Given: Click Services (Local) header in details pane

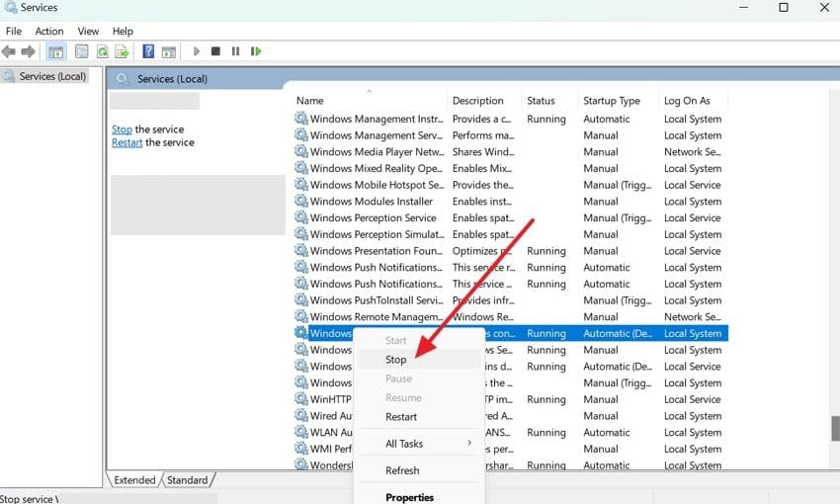Looking at the screenshot, I should pyautogui.click(x=172, y=79).
